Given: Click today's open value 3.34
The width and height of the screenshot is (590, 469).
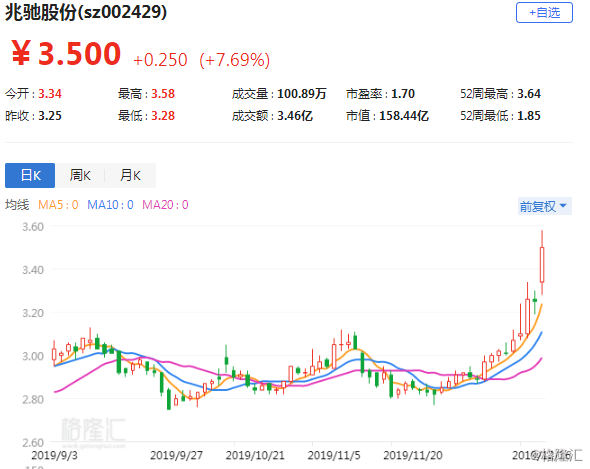Looking at the screenshot, I should pyautogui.click(x=50, y=93).
